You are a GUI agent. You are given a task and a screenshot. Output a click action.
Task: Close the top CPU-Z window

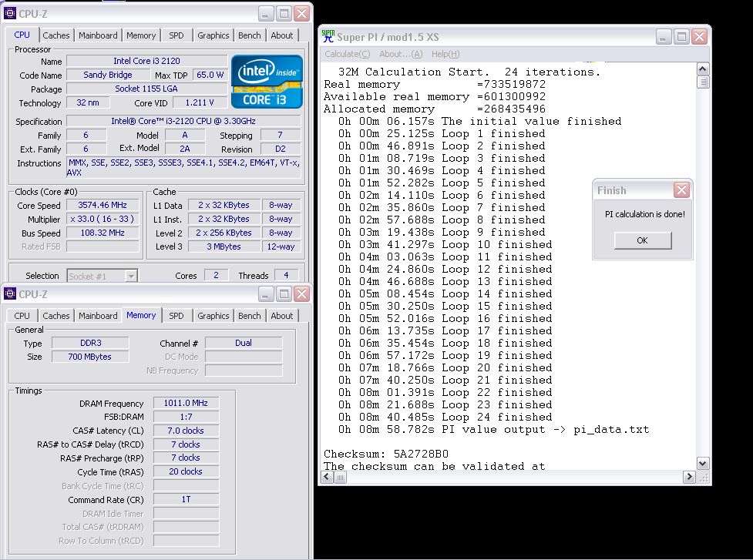302,13
